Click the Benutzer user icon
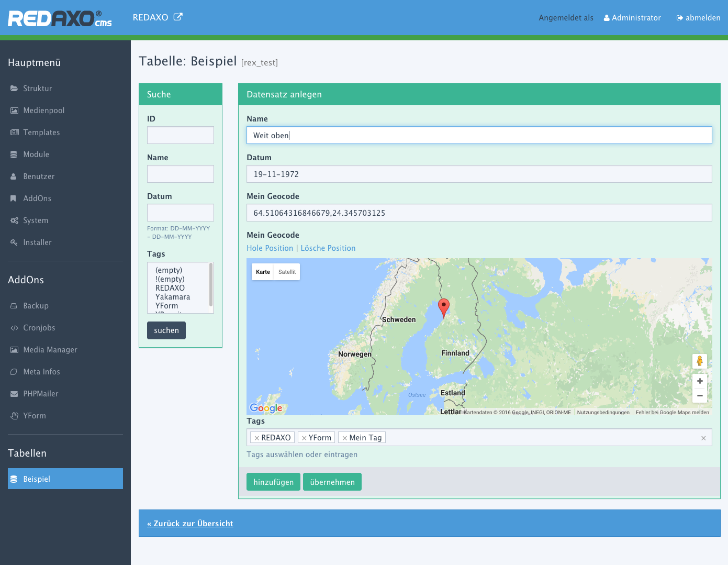The image size is (728, 565). pyautogui.click(x=14, y=176)
